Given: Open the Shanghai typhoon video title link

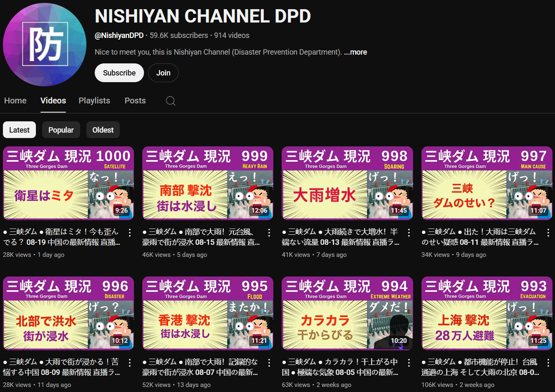Looking at the screenshot, I should (x=480, y=367).
